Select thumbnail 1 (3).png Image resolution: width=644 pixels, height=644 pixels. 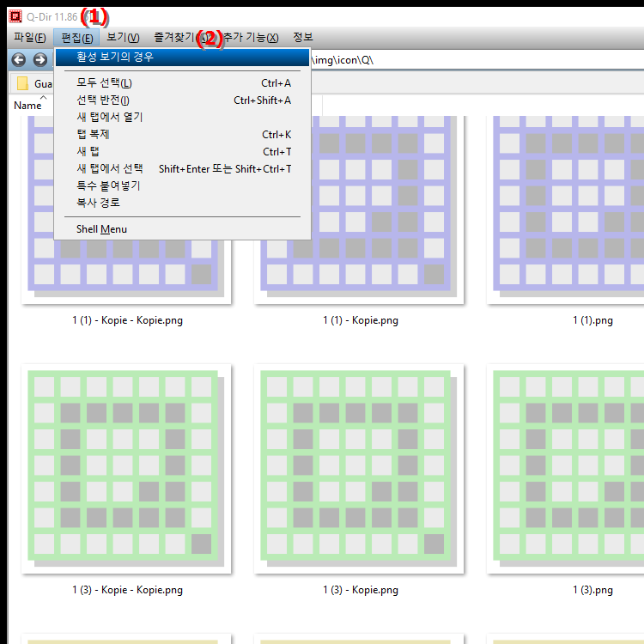coord(566,469)
